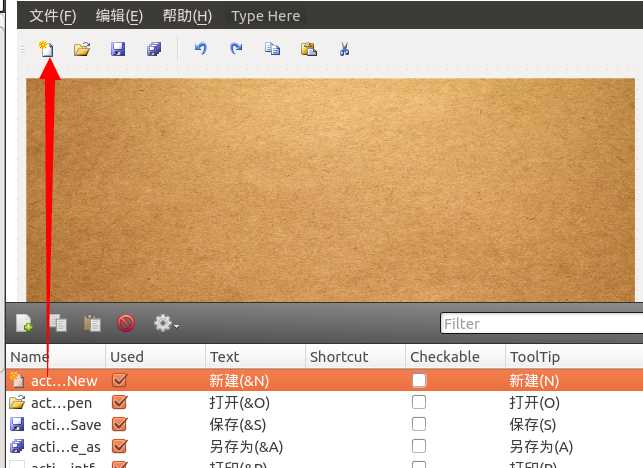Click the tooltip cell 新建(N)

[x=534, y=381]
